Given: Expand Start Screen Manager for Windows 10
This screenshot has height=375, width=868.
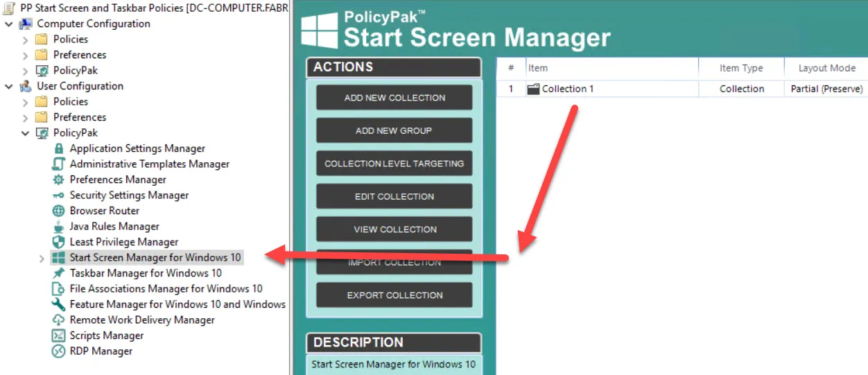Looking at the screenshot, I should [42, 258].
